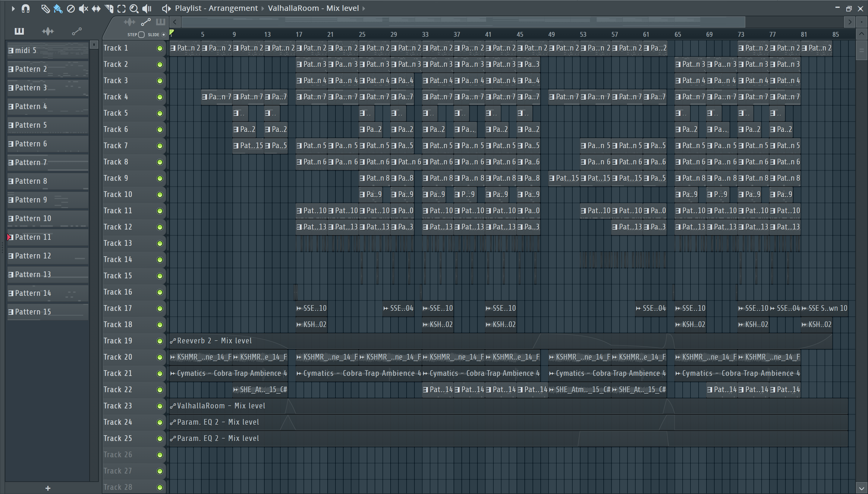Image resolution: width=868 pixels, height=494 pixels.
Task: Add a new pattern with the plus button
Action: (x=48, y=488)
